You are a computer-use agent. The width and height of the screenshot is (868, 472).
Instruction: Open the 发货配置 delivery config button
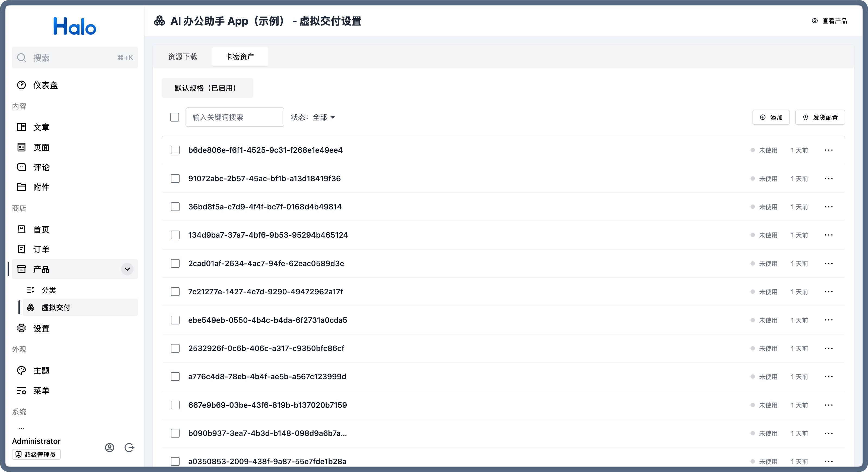(x=820, y=117)
